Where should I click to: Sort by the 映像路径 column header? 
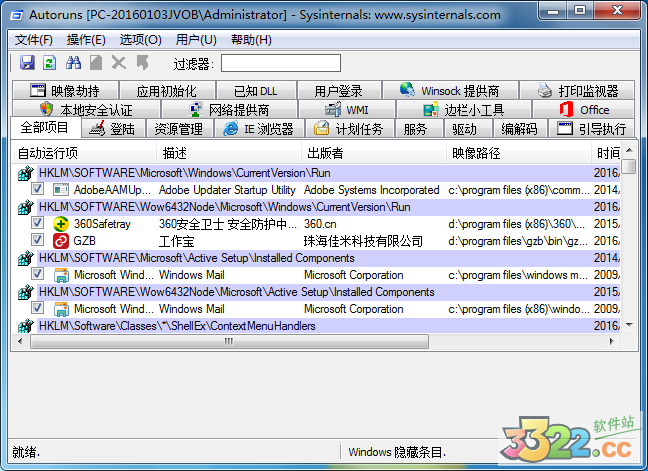[x=519, y=153]
